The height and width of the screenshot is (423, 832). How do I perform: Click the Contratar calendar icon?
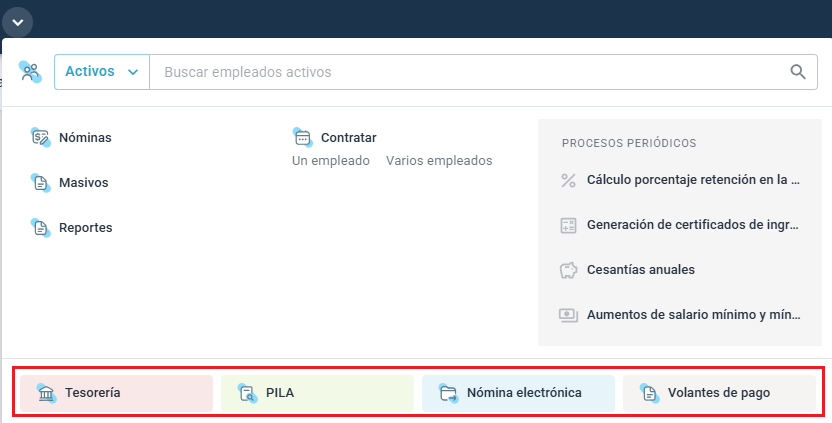tap(303, 137)
